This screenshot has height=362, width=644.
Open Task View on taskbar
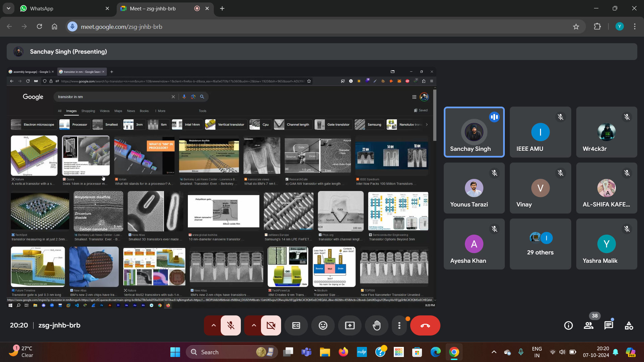(x=288, y=352)
